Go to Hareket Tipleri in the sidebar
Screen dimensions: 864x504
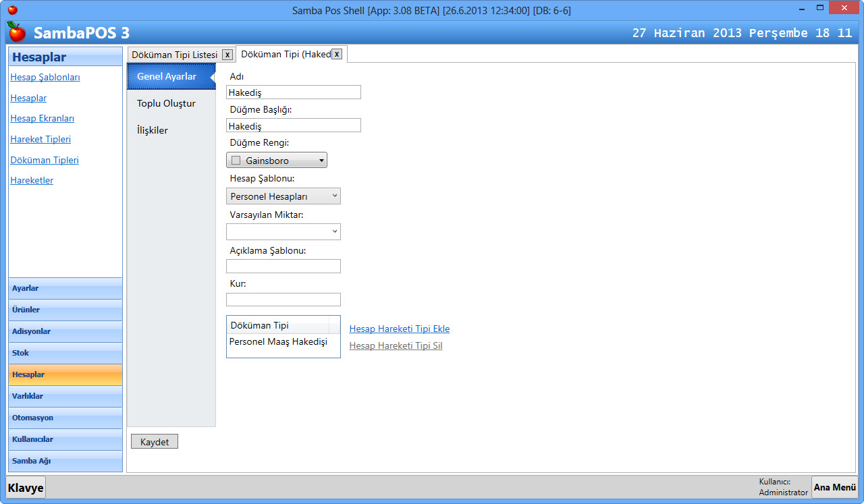[40, 140]
